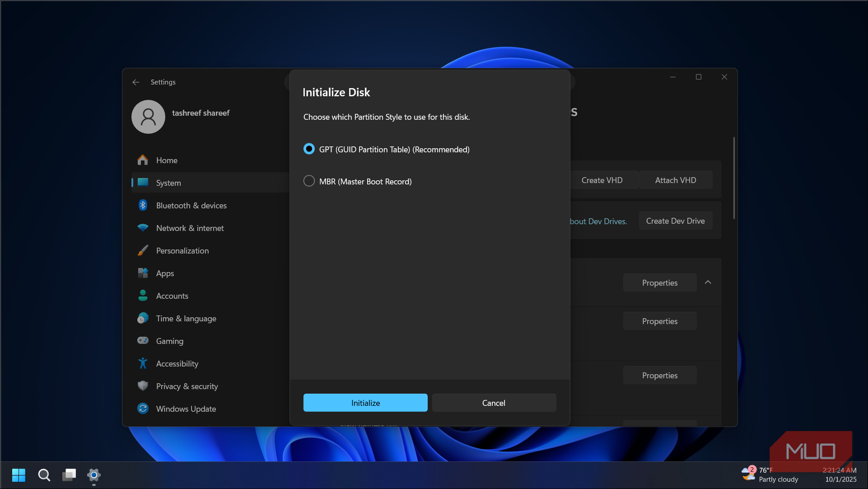The width and height of the screenshot is (868, 489).
Task: Open the Windows Start menu
Action: [19, 475]
